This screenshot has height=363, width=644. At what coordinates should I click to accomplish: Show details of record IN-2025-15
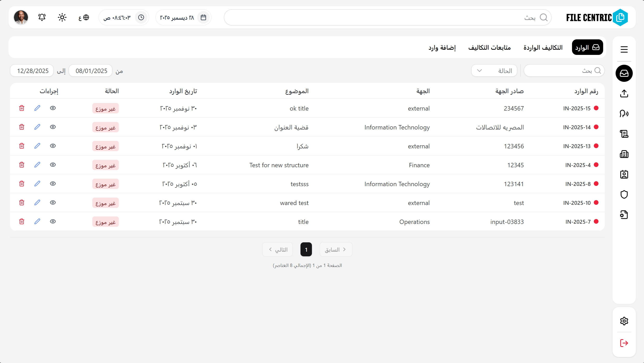coord(53,108)
